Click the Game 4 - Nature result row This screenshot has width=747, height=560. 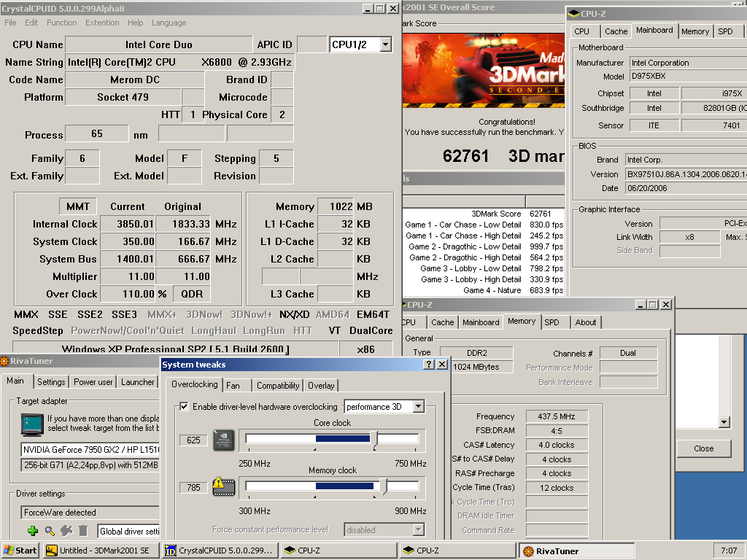pyautogui.click(x=484, y=290)
